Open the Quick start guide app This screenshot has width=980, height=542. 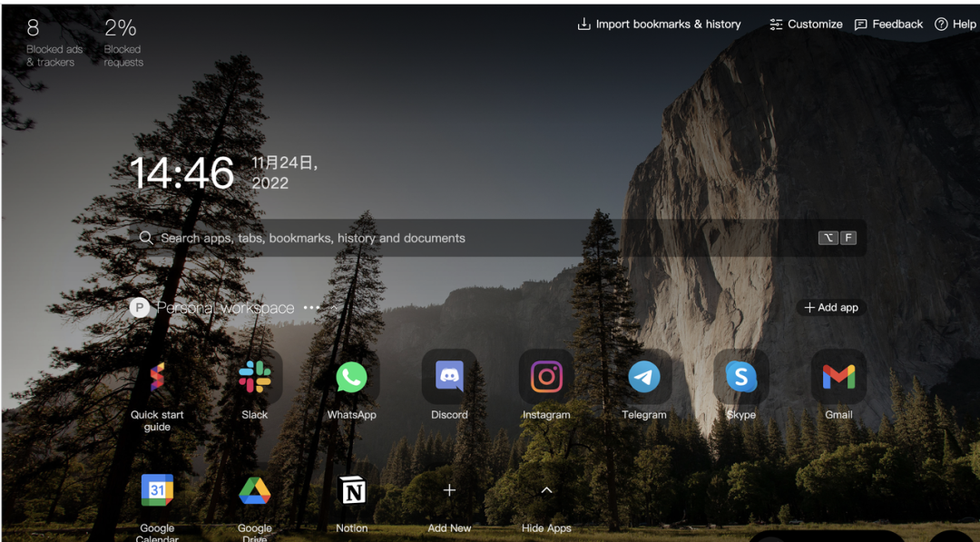[x=157, y=377]
